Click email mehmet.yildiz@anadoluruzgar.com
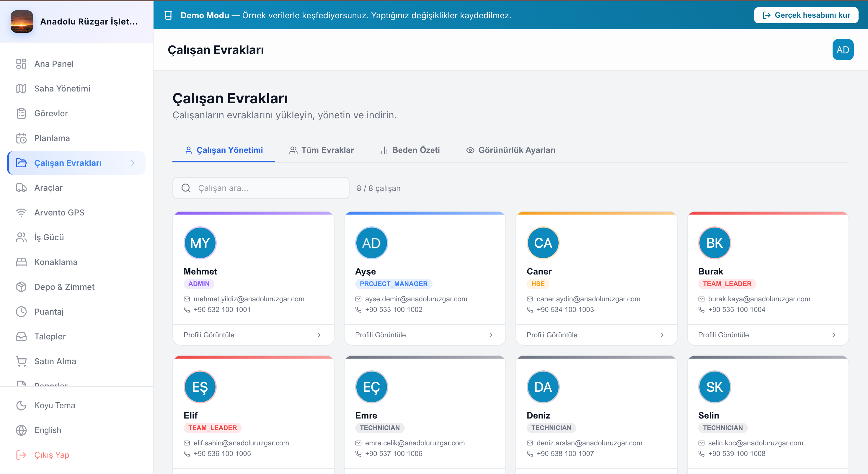The height and width of the screenshot is (474, 868). pos(249,299)
